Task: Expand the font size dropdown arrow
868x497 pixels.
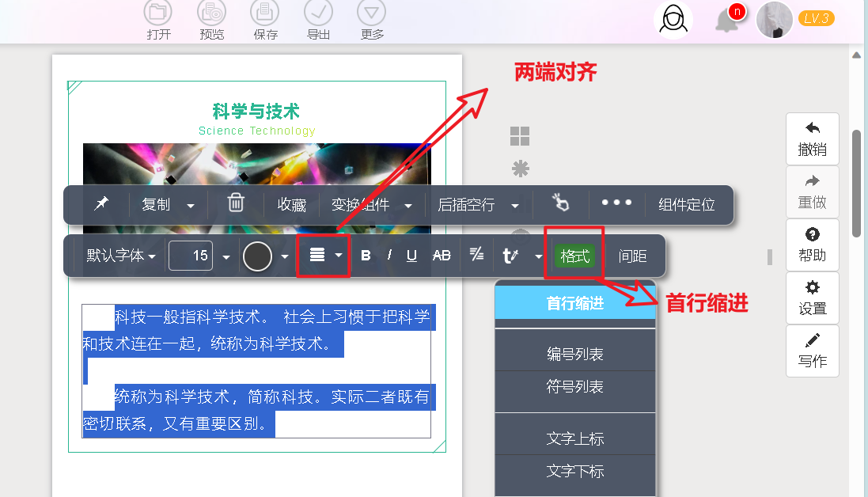Action: pos(226,256)
